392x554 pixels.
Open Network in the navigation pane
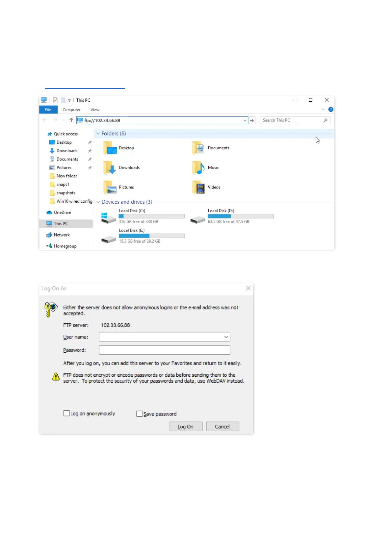[62, 235]
